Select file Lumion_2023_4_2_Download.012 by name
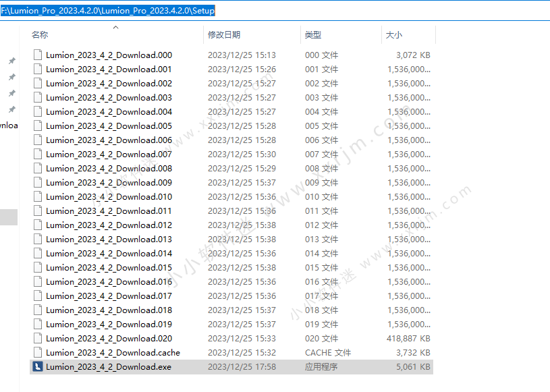The height and width of the screenshot is (392, 550). (x=109, y=225)
